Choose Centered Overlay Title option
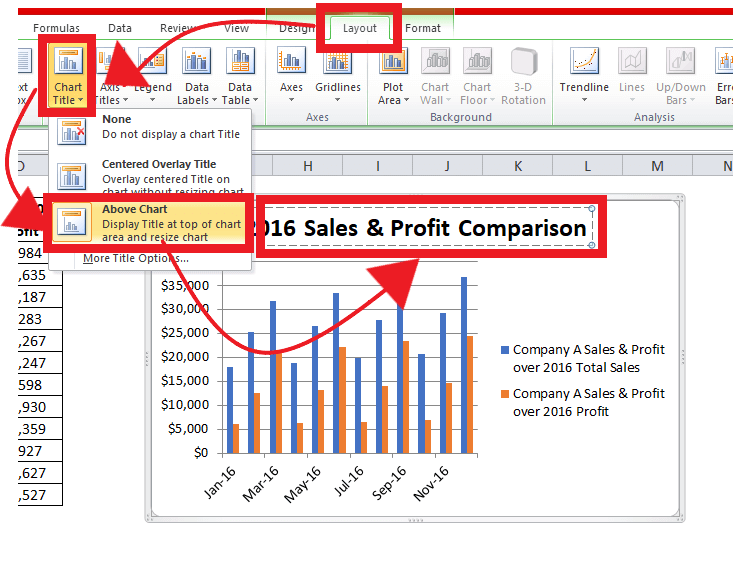The width and height of the screenshot is (736, 562). tap(150, 176)
